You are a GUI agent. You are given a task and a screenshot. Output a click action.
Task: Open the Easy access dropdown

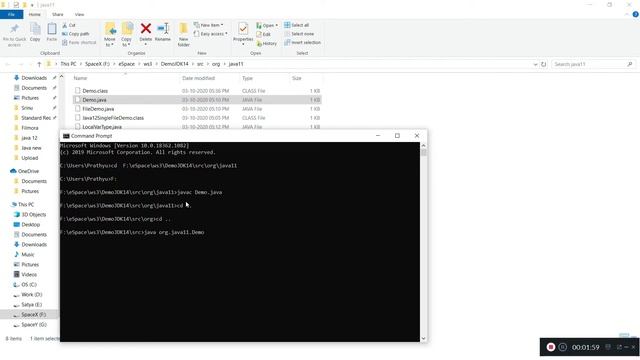click(211, 34)
